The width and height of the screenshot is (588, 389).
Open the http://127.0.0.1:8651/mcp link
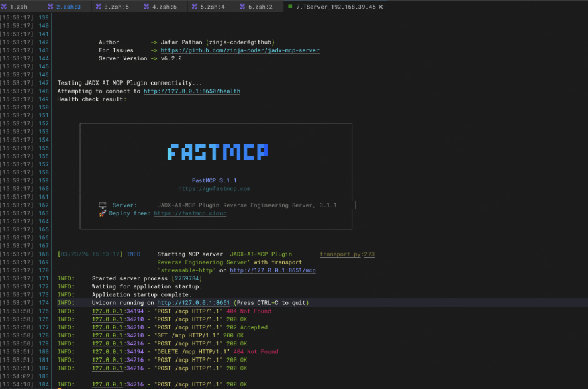tap(273, 270)
